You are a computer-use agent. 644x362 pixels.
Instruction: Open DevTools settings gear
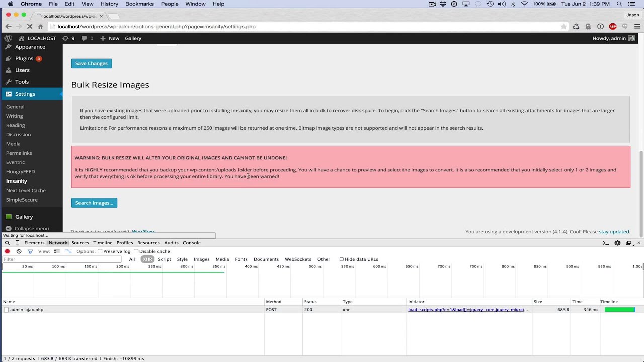click(x=617, y=243)
